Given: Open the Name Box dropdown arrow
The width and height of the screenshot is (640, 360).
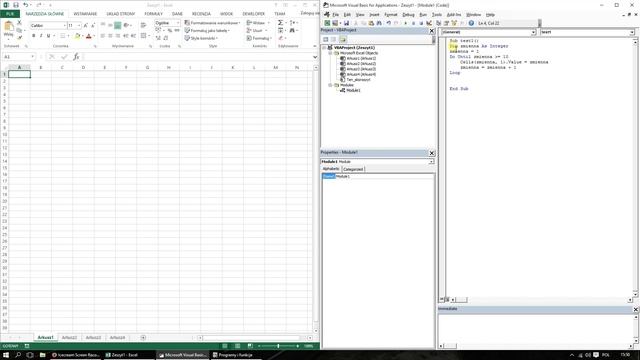Looking at the screenshot, I should point(33,57).
